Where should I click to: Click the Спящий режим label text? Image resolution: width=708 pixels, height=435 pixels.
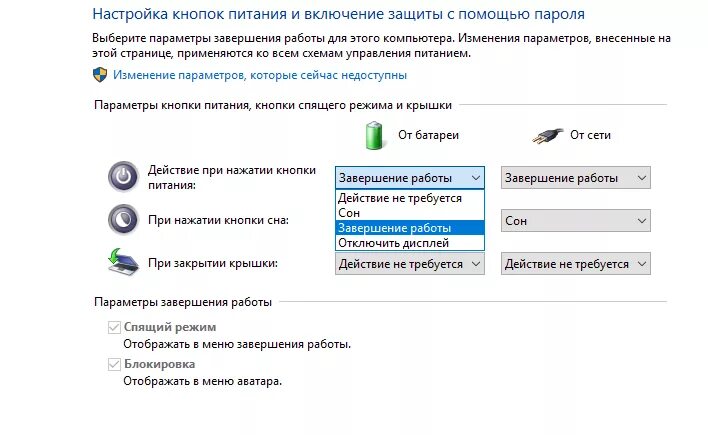pos(170,327)
